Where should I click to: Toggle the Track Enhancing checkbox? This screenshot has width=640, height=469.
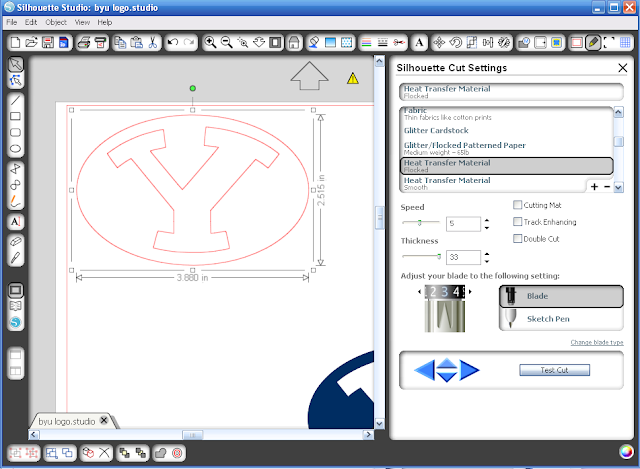(x=517, y=222)
